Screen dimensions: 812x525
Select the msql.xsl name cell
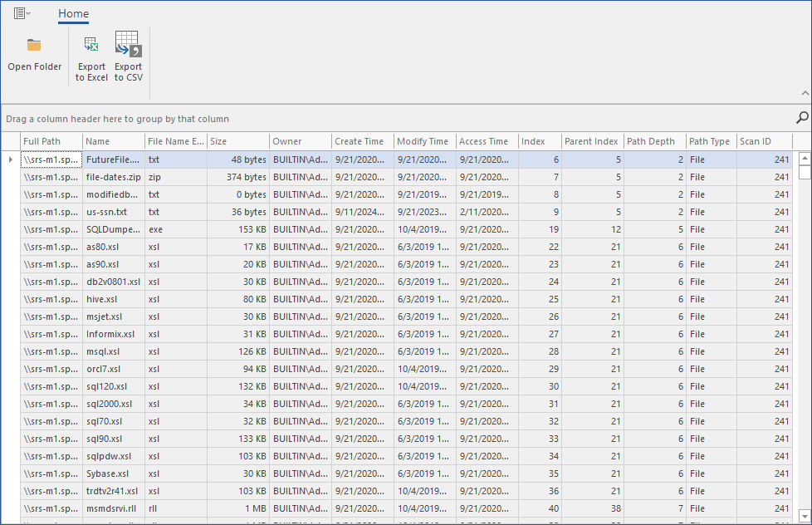[x=114, y=352]
